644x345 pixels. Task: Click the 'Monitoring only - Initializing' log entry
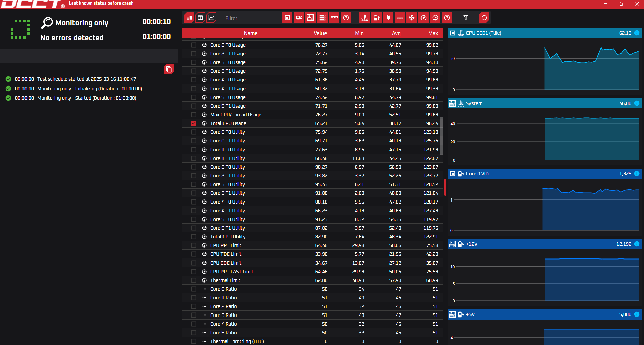coord(90,89)
